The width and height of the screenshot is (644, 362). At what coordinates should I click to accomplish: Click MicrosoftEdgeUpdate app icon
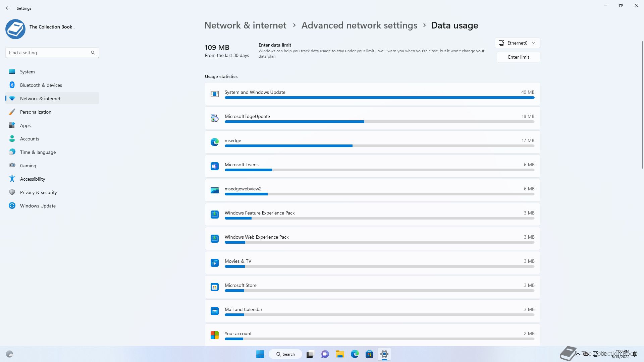pos(215,118)
